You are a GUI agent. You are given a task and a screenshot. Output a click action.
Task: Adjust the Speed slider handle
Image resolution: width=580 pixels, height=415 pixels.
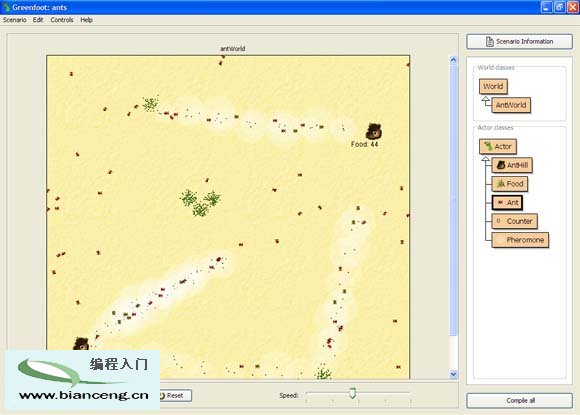click(x=353, y=393)
